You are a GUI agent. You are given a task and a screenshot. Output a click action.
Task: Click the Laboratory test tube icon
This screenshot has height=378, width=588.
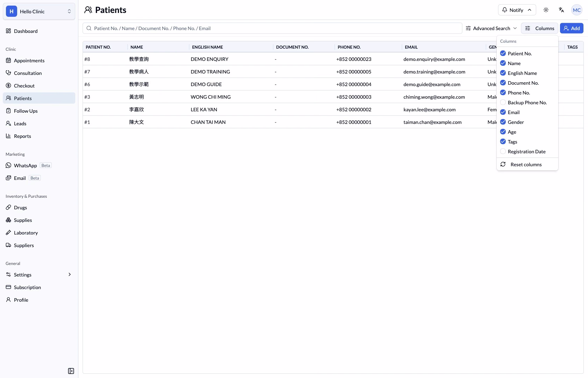pos(8,233)
